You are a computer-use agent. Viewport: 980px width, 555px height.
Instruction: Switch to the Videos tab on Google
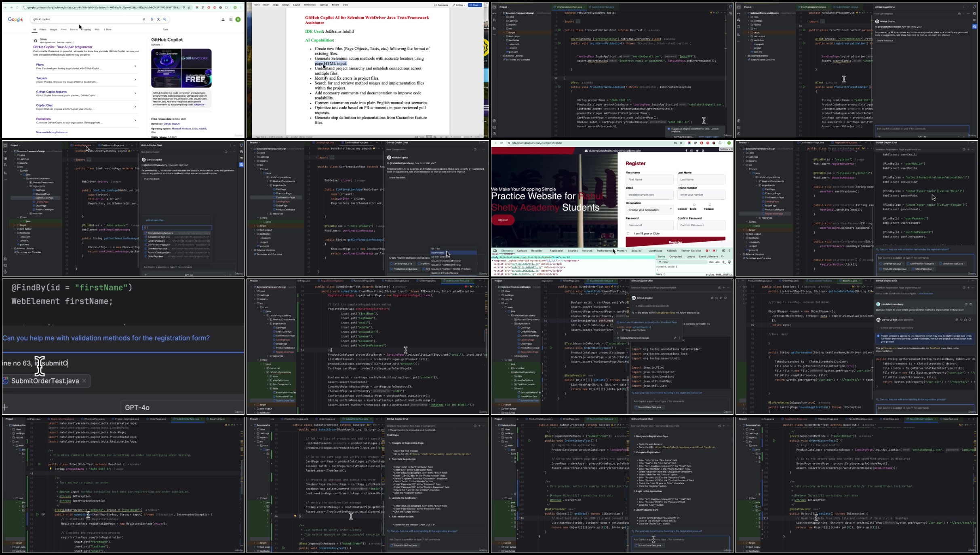[43, 30]
